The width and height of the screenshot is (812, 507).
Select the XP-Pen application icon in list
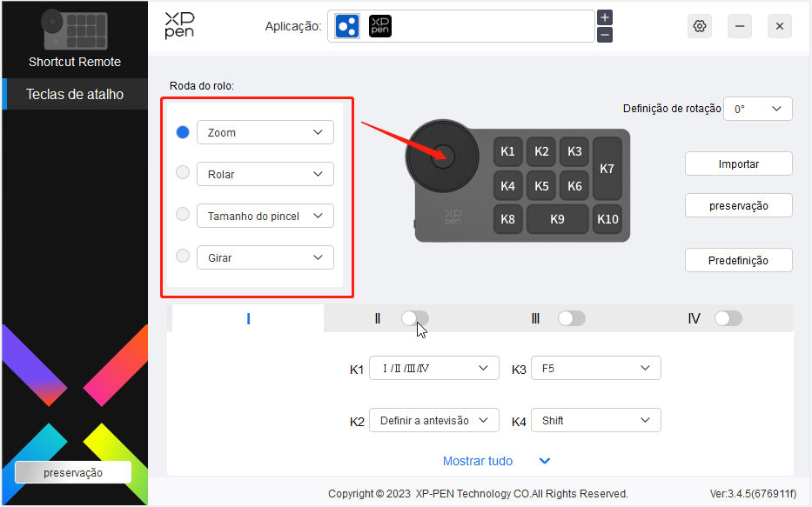click(380, 26)
